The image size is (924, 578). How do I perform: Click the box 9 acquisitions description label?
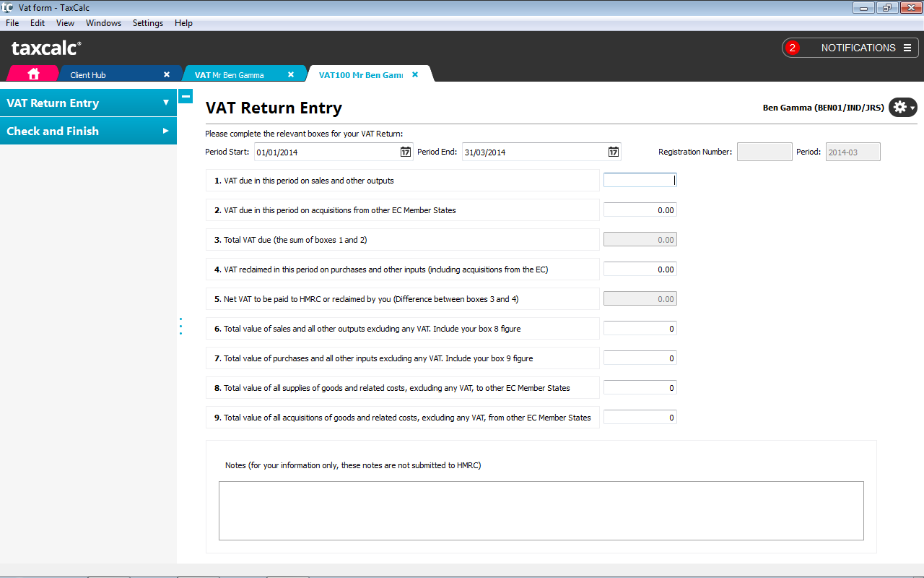403,418
